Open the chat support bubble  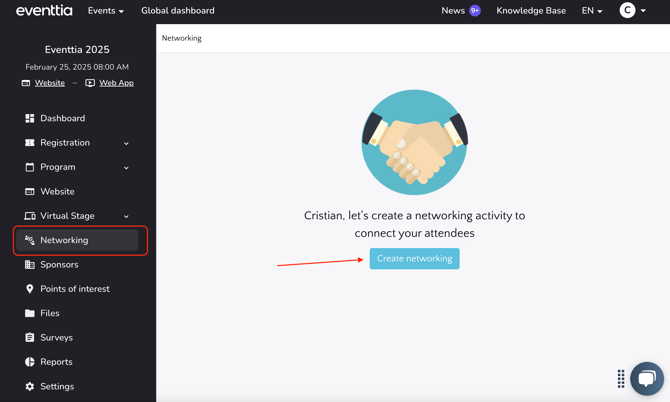pyautogui.click(x=647, y=378)
